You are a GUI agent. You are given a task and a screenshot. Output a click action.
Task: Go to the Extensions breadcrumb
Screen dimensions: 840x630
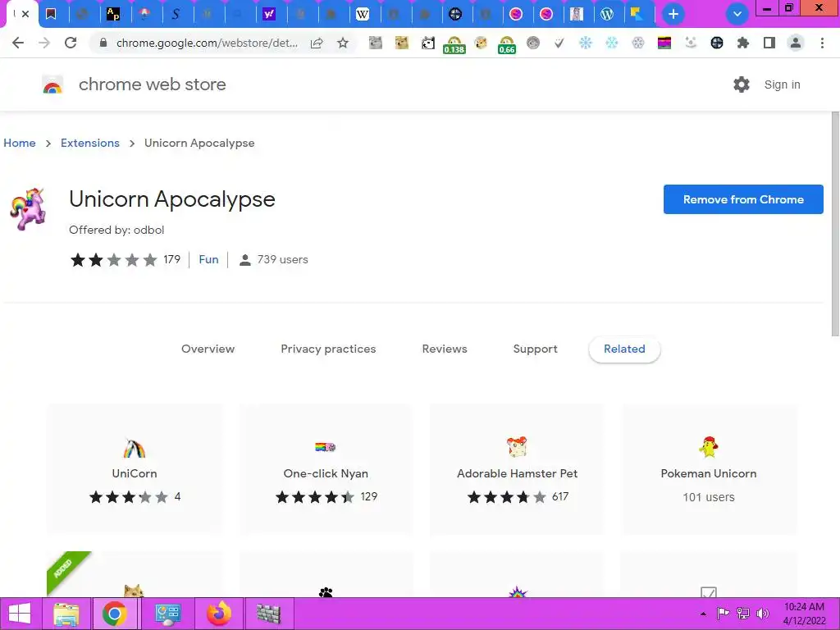(x=90, y=143)
